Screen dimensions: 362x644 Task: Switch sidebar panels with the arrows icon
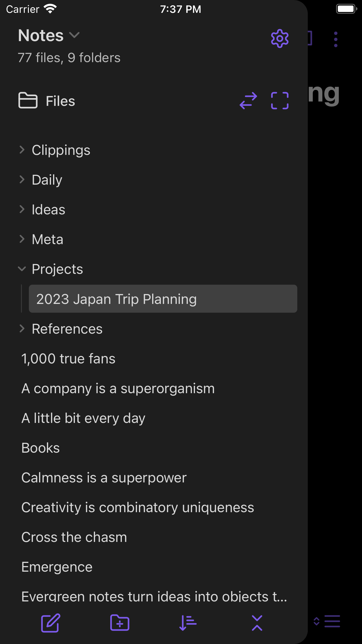point(248,101)
